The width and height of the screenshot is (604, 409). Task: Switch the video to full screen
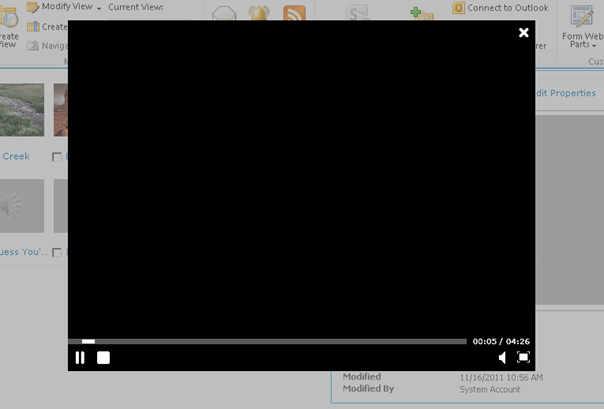click(x=523, y=357)
